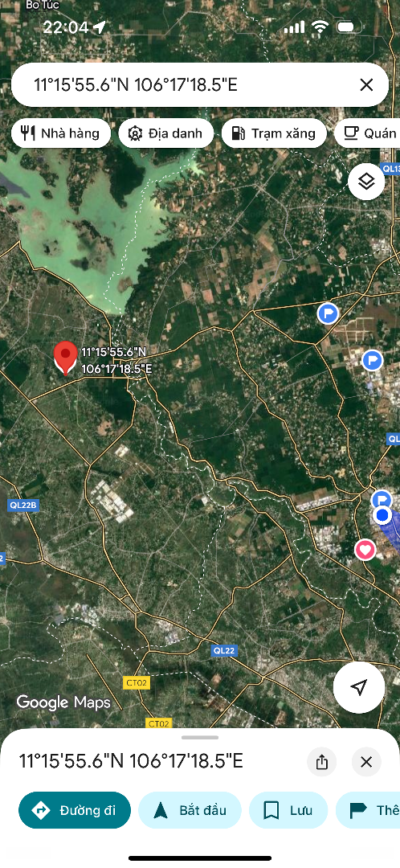The height and width of the screenshot is (868, 400).
Task: Save location with Lưu button
Action: (288, 810)
